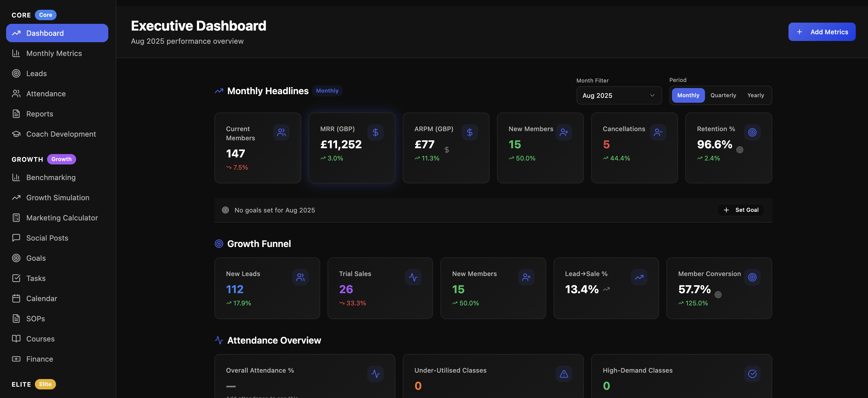Click the chevron arrow in Month Filter
Screen dimensions: 868x398
pyautogui.click(x=652, y=95)
